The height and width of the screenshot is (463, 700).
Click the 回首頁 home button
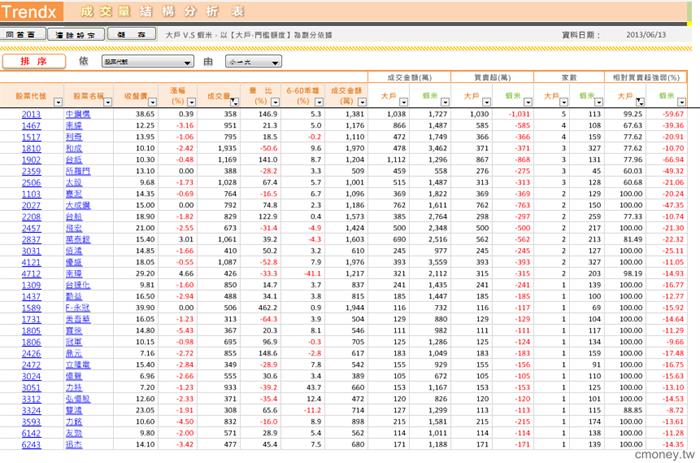[x=21, y=33]
